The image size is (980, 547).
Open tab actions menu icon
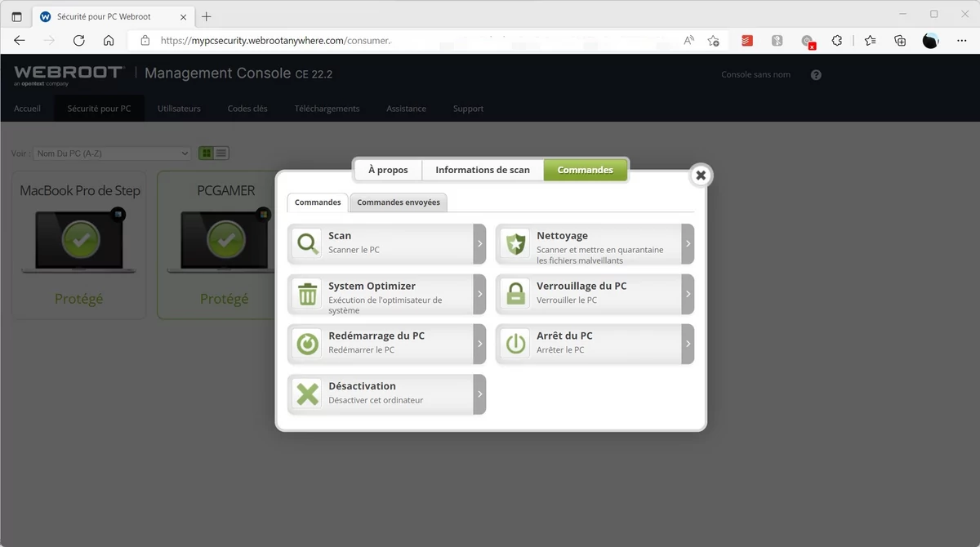(16, 16)
